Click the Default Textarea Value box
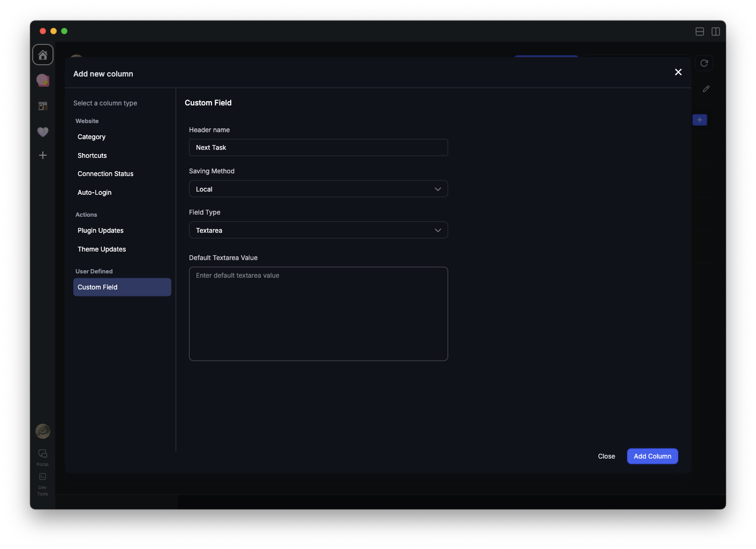 click(318, 314)
